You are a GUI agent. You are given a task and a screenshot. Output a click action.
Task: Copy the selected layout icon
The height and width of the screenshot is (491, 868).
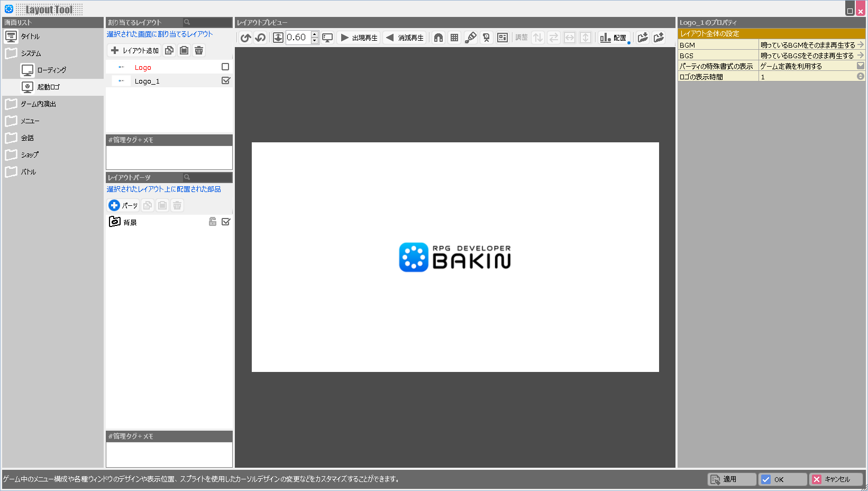tap(169, 51)
